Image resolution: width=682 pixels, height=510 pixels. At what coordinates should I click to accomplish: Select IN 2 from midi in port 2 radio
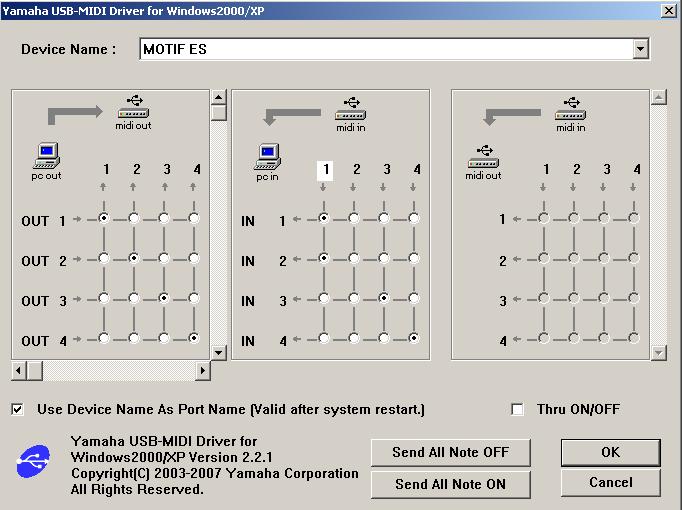point(354,258)
